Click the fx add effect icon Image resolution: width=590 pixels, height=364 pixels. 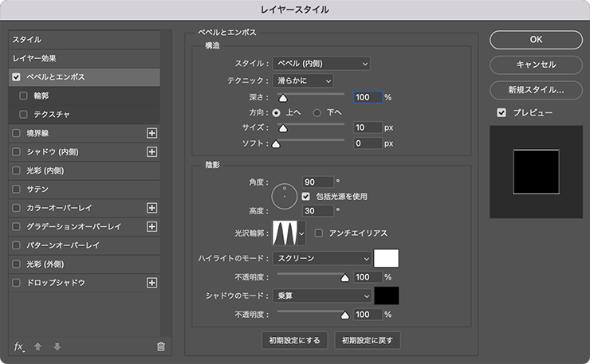click(19, 346)
